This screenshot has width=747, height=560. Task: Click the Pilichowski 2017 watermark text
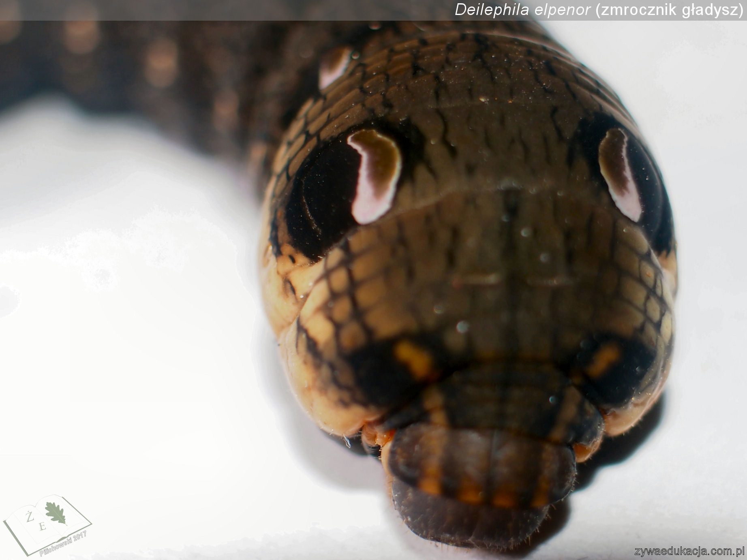point(63,536)
